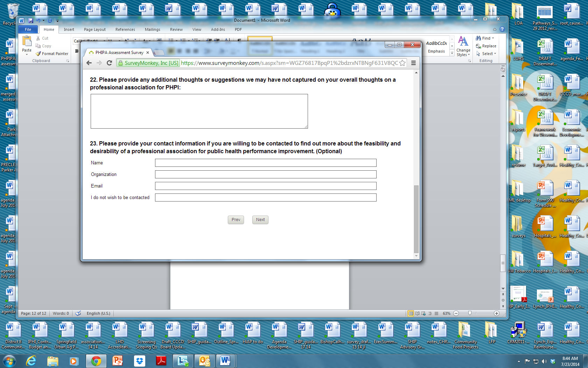Click the Page 12 of 12 status indicator
This screenshot has height=368, width=588.
tap(34, 313)
